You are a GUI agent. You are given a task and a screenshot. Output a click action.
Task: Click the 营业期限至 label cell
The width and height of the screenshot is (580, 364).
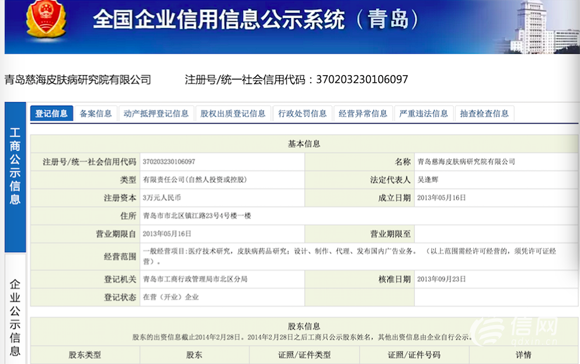(x=360, y=234)
